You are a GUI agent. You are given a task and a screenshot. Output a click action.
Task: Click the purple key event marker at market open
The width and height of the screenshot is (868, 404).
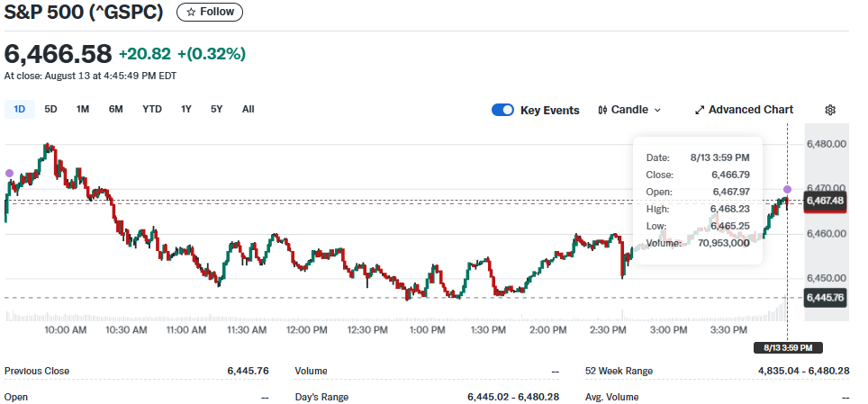pyautogui.click(x=9, y=174)
